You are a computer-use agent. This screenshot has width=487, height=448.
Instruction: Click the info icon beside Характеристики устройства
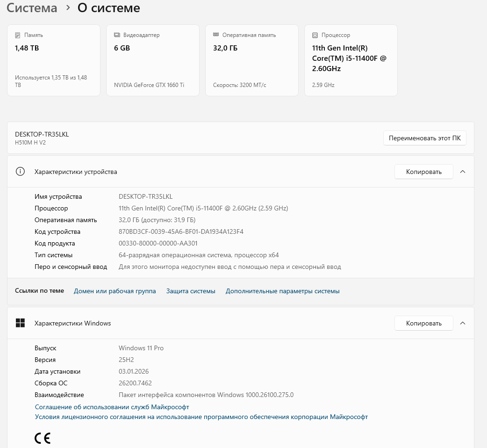(x=20, y=172)
